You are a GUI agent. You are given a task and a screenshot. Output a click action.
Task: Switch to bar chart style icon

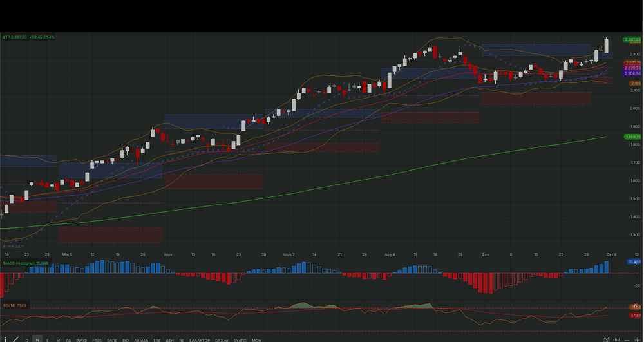(x=616, y=339)
